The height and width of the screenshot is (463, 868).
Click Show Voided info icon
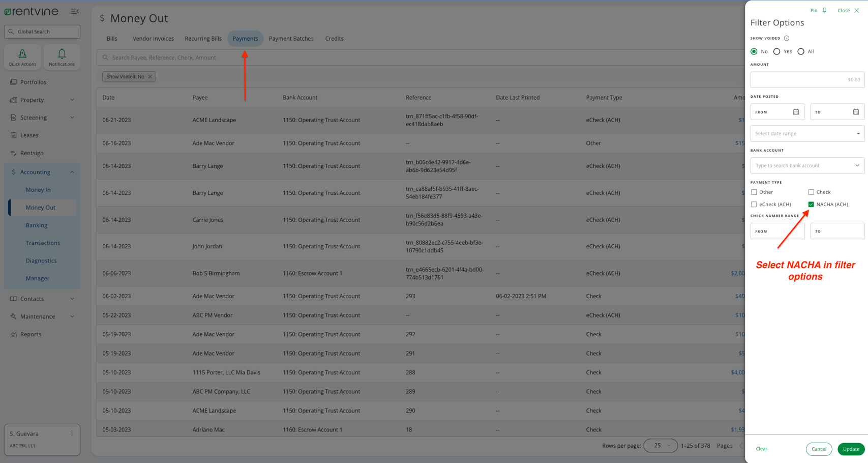tap(786, 38)
